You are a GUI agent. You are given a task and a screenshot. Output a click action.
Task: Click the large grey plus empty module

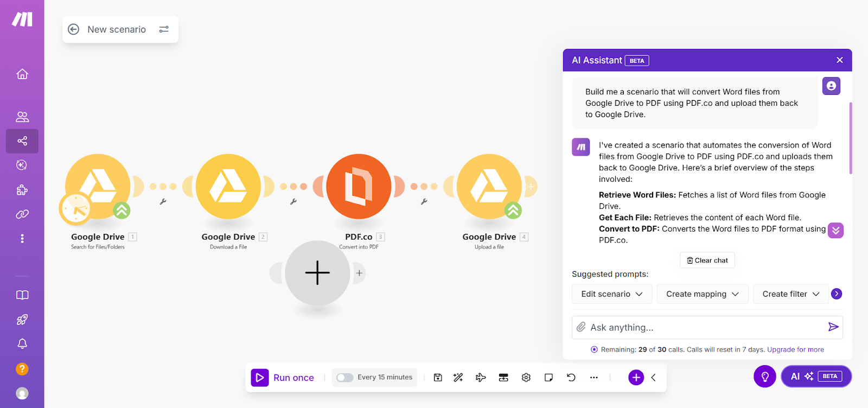pyautogui.click(x=317, y=273)
